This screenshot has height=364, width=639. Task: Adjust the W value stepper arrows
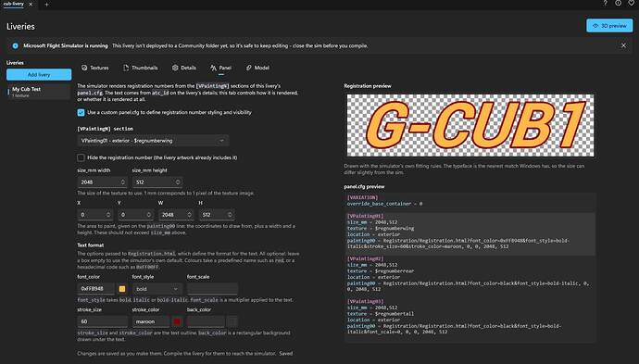click(x=190, y=214)
